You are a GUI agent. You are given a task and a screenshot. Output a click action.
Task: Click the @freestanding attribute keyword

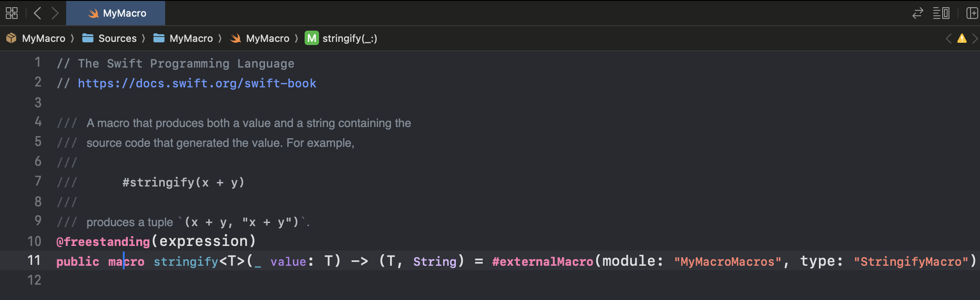(103, 242)
